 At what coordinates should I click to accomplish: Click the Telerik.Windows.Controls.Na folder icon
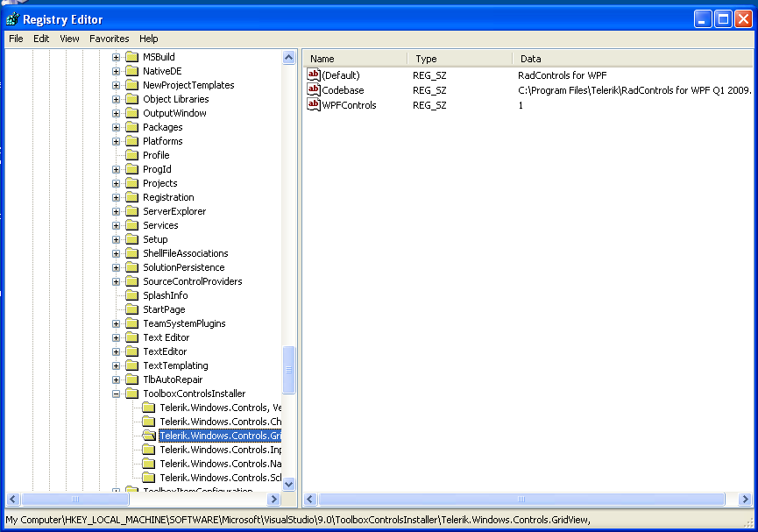coord(149,464)
